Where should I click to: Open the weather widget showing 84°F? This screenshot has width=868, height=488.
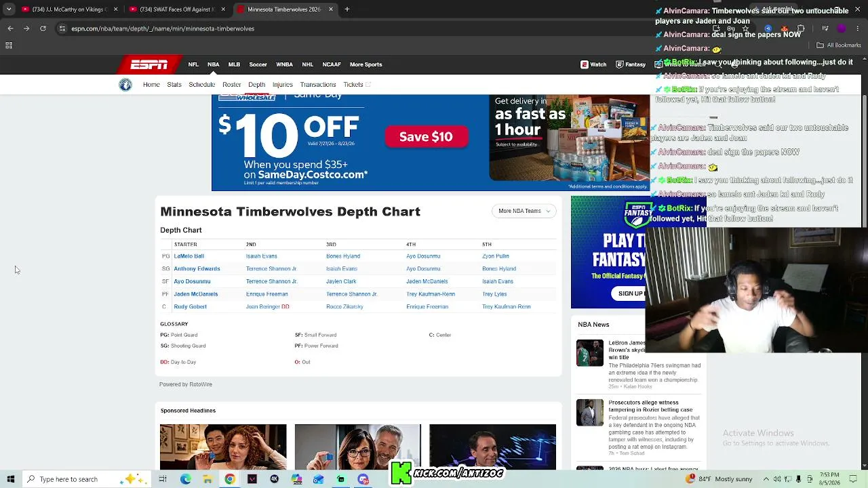tap(719, 479)
